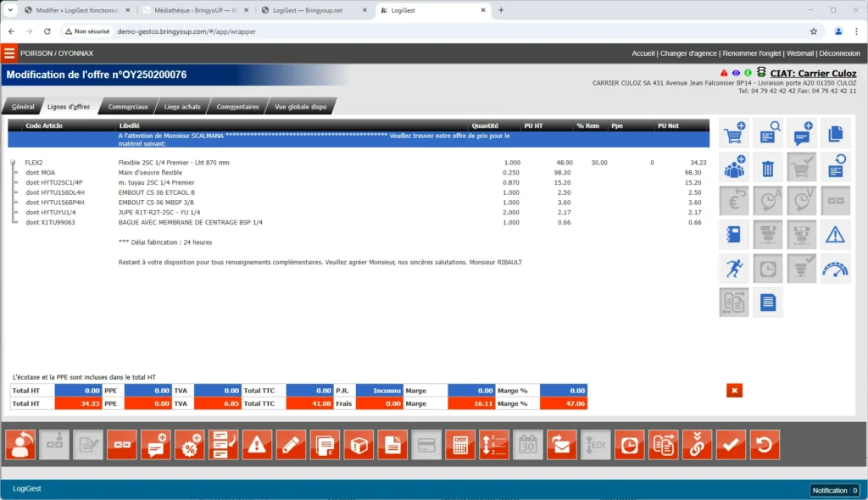Click the blue trash can delete icon
Screen dimensions: 868x500
767,167
